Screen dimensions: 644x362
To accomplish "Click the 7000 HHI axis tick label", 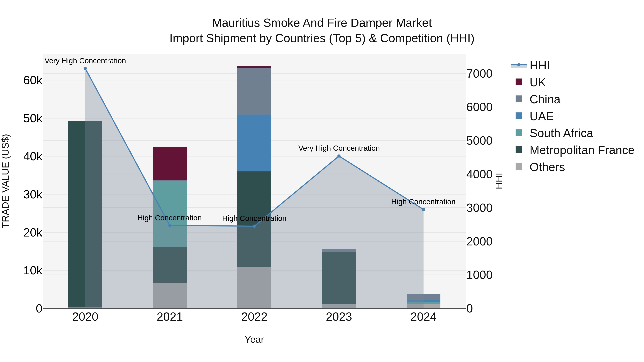I will [479, 74].
